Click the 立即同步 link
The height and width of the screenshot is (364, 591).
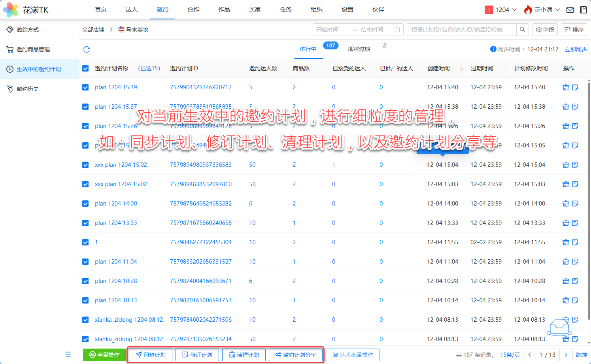pos(576,49)
